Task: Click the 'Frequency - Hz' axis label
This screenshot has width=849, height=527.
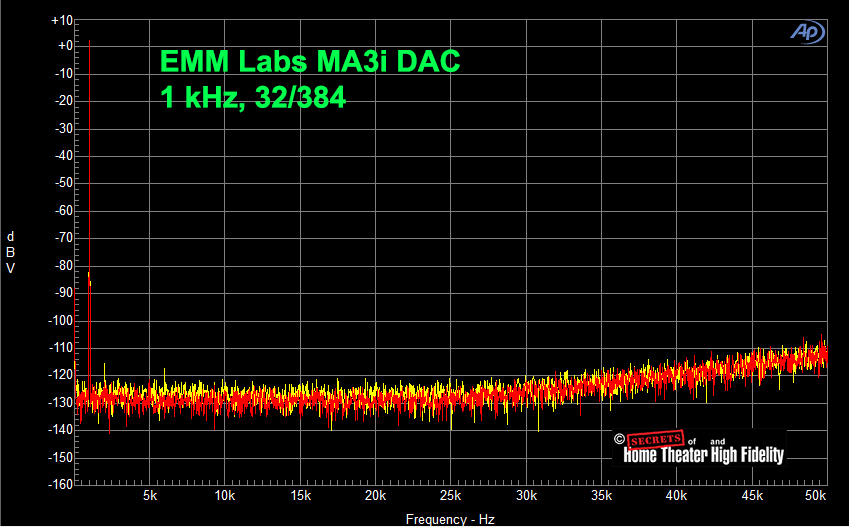Action: [450, 519]
